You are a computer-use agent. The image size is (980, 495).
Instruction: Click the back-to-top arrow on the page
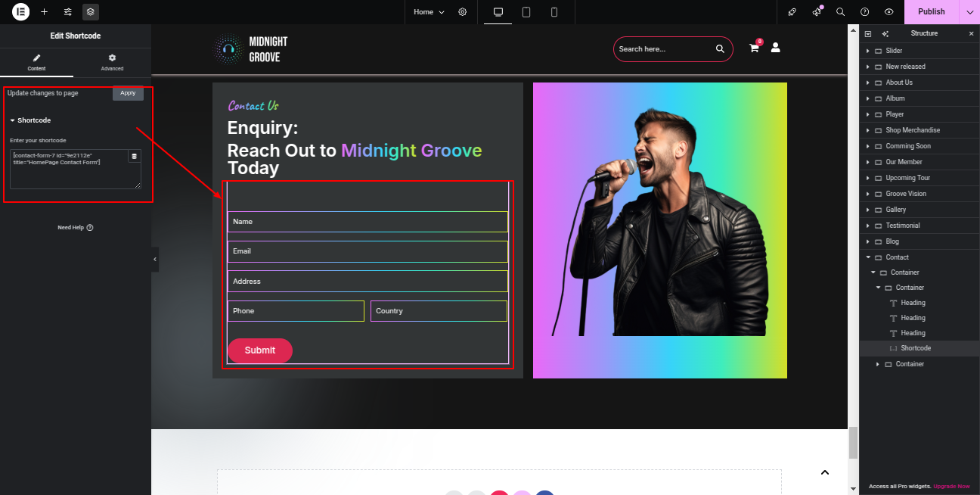[825, 472]
